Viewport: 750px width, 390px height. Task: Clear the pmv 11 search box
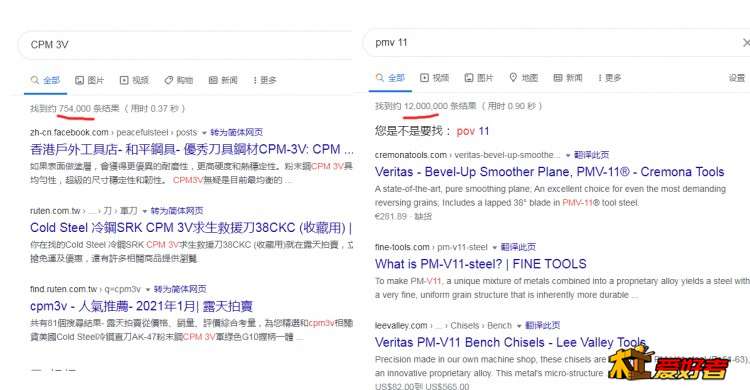click(745, 43)
